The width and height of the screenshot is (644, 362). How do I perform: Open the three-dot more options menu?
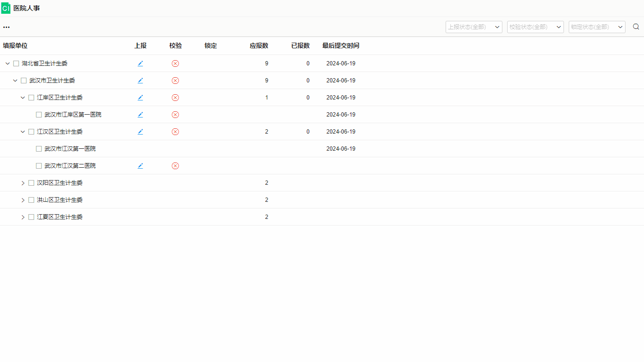click(x=7, y=27)
